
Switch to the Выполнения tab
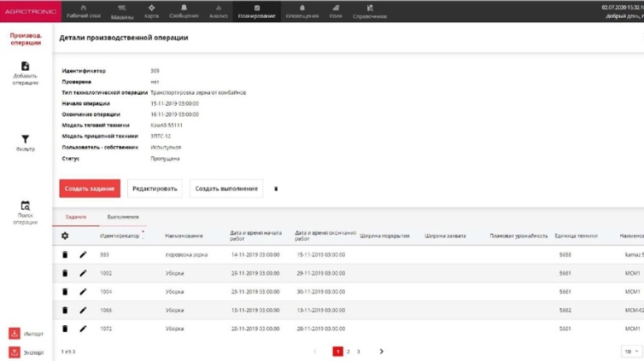pyautogui.click(x=123, y=217)
